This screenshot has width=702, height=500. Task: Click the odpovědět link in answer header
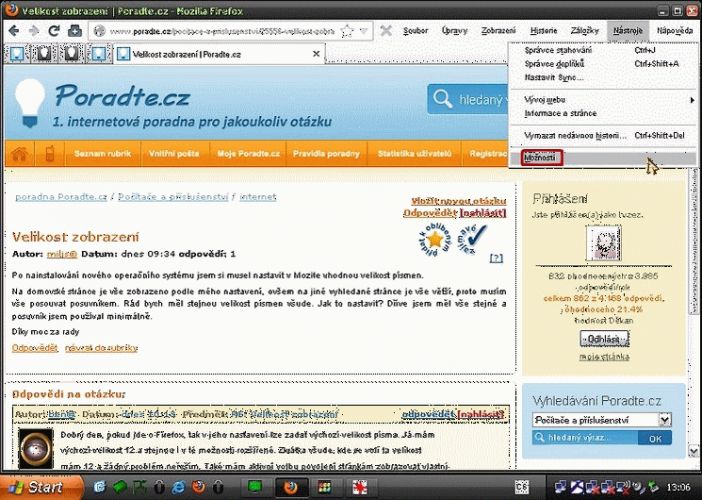click(428, 415)
